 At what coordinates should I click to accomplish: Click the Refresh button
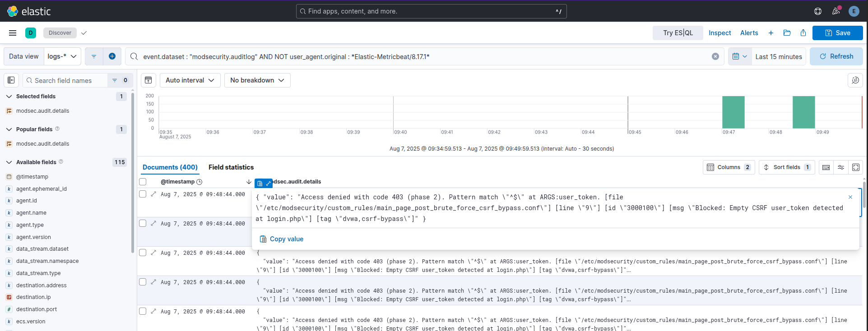tap(836, 56)
